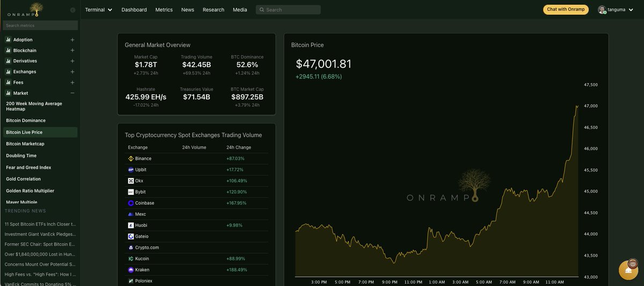Click the Huobi exchange logo

[130, 225]
